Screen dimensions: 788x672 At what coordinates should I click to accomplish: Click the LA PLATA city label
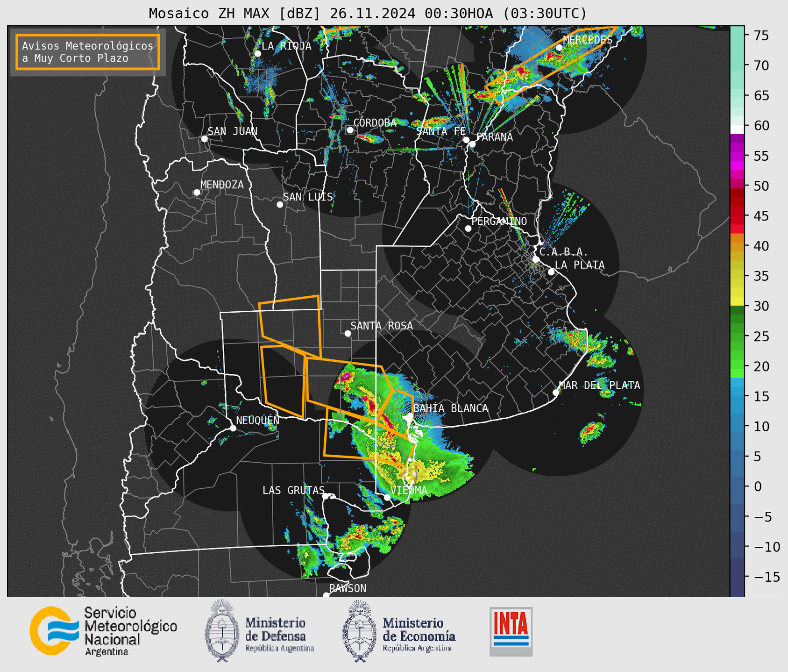coord(580,265)
